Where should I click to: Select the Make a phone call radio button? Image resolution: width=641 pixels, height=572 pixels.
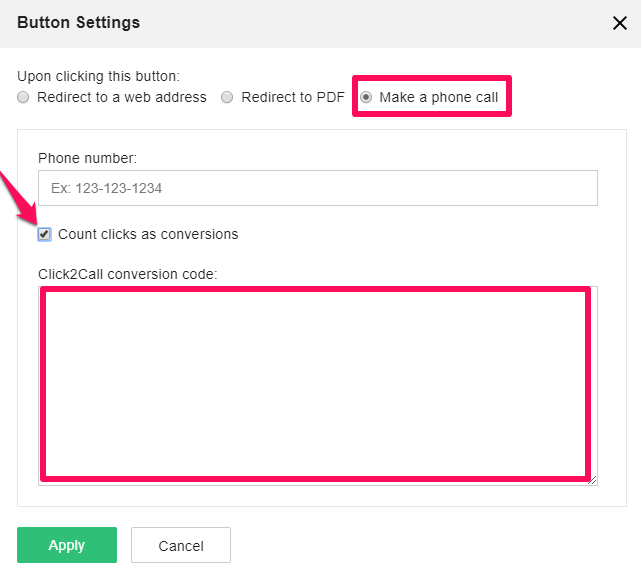click(x=366, y=98)
